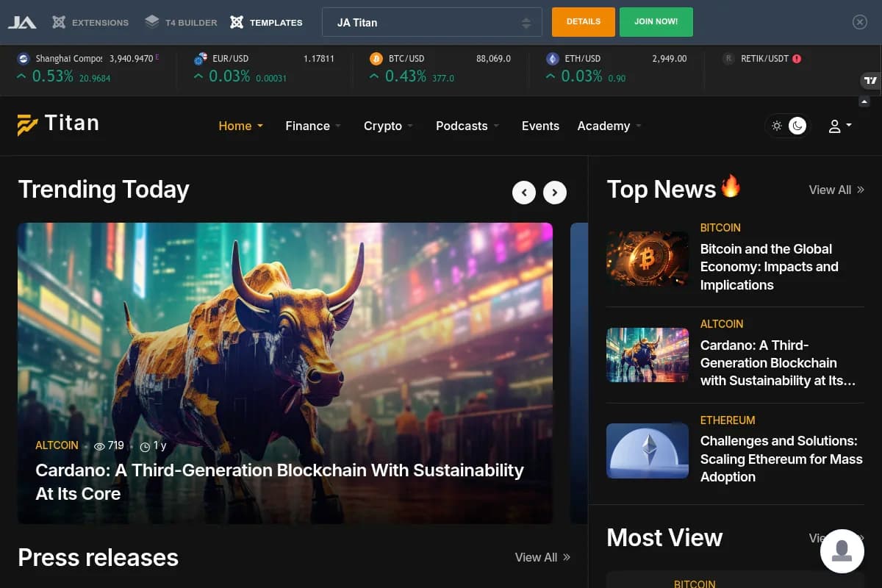
Task: Open Extensions via its Joomla icon
Action: point(58,22)
